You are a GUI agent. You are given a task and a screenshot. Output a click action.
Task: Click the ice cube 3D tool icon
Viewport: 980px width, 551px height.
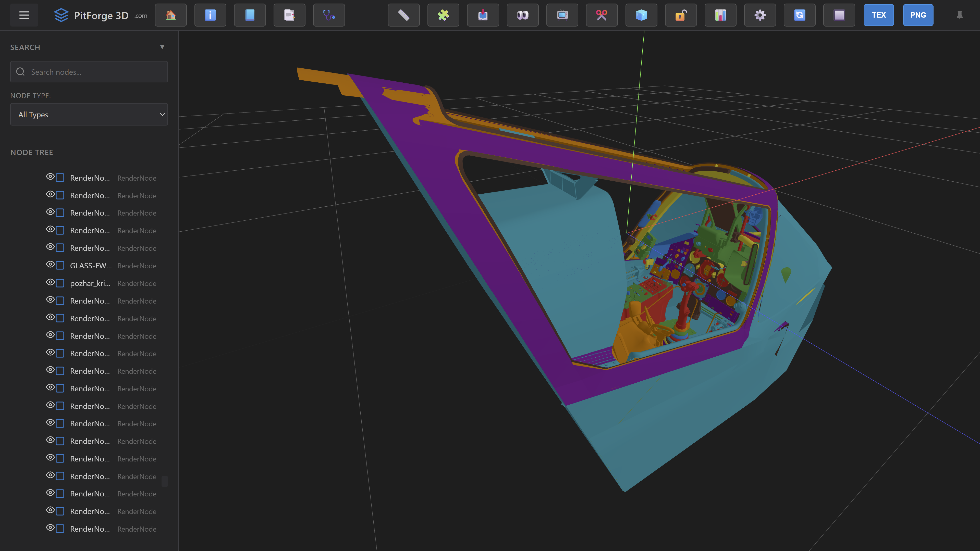pyautogui.click(x=641, y=15)
